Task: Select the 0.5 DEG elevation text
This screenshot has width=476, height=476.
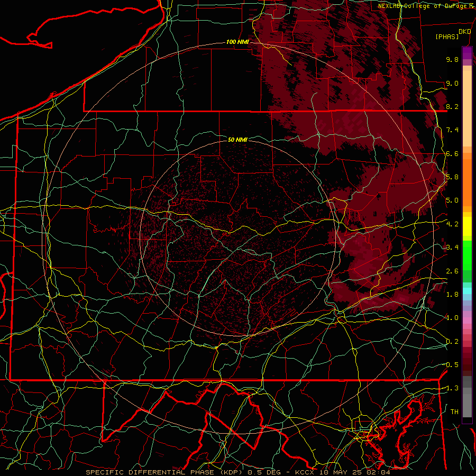Action: pyautogui.click(x=263, y=472)
